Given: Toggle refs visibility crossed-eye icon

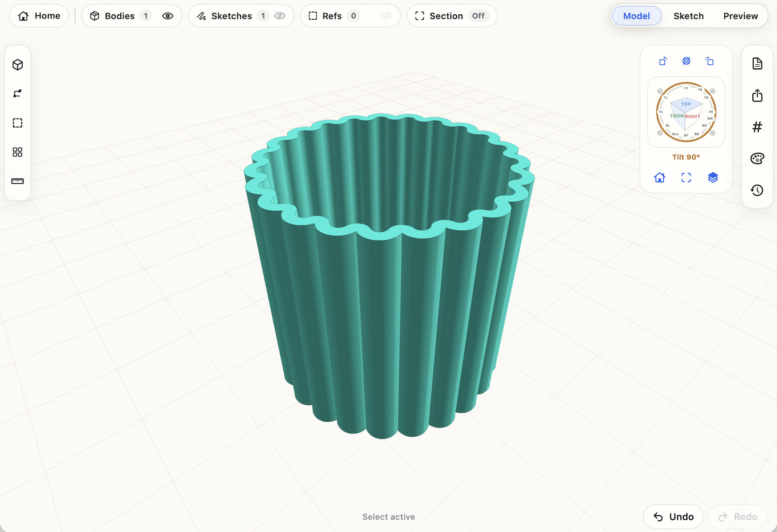Looking at the screenshot, I should coord(386,16).
